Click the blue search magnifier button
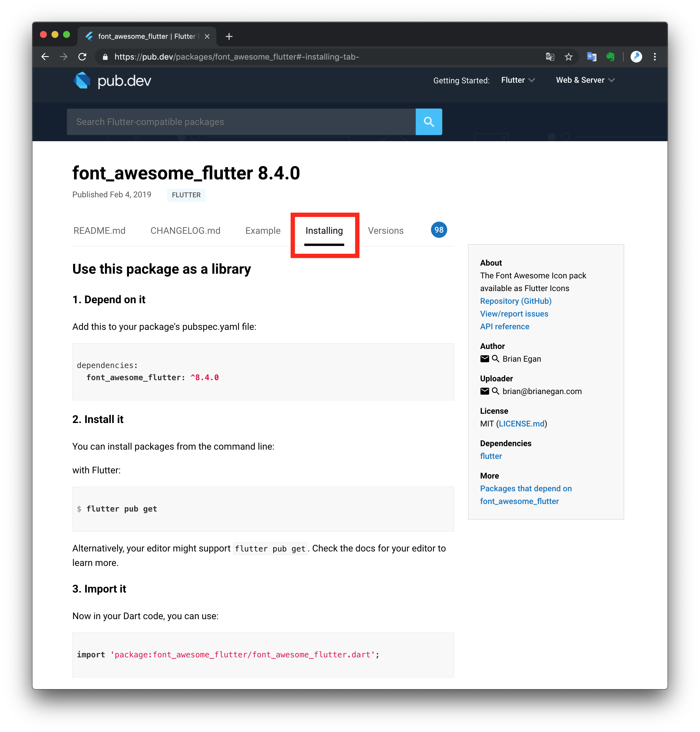This screenshot has height=732, width=700. coord(428,122)
